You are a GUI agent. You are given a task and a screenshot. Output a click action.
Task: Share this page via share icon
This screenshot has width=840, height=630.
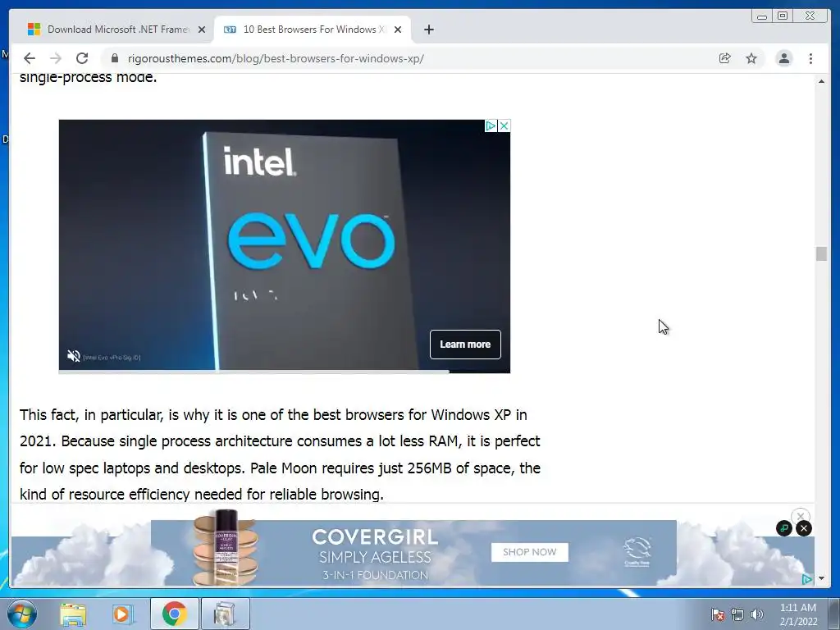pyautogui.click(x=725, y=58)
